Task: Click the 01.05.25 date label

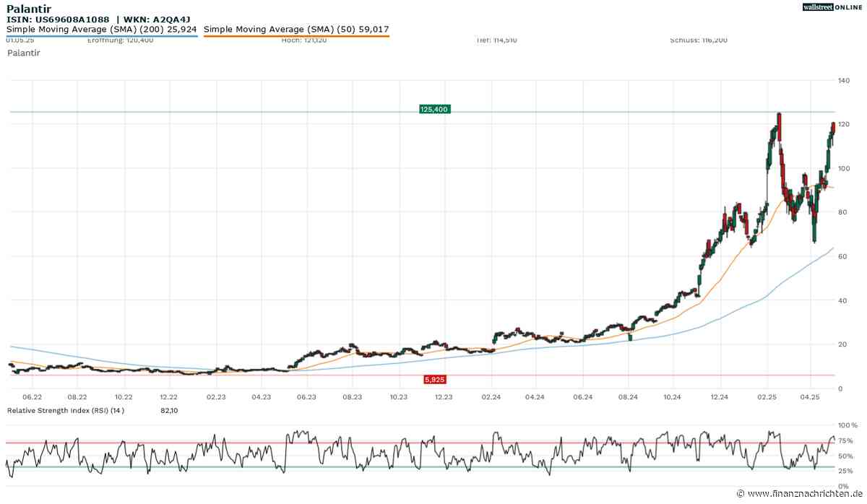Action: tap(21, 40)
